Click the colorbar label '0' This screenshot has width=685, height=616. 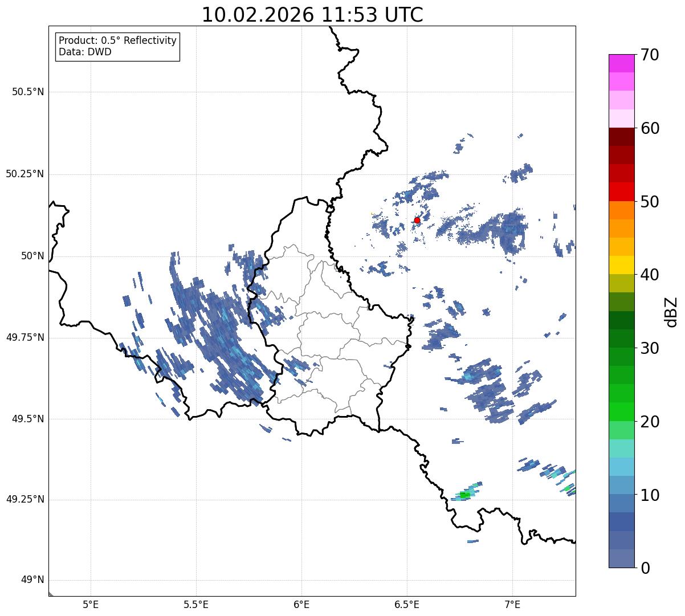tap(645, 568)
